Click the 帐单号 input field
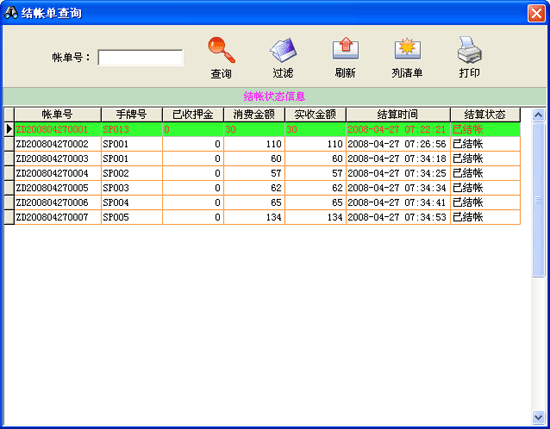550x429 pixels. (140, 58)
